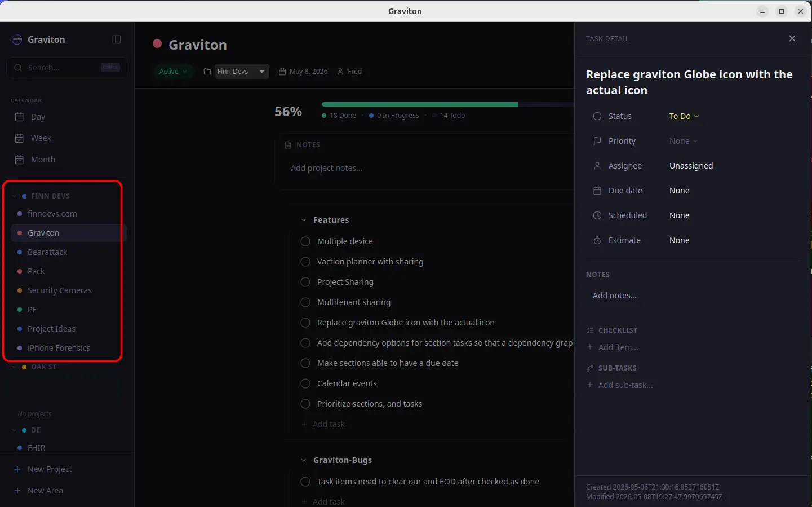Mark Vaction planner with sharing done
This screenshot has height=507, width=812.
pyautogui.click(x=305, y=262)
